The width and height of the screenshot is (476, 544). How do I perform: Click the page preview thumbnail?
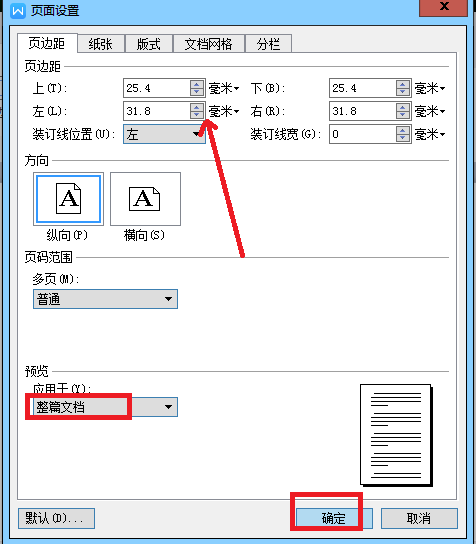[396, 435]
